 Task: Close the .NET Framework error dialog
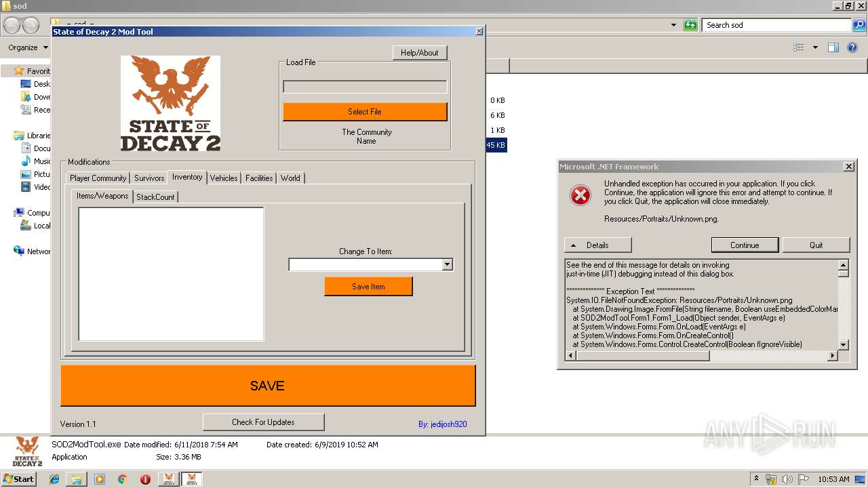point(848,167)
